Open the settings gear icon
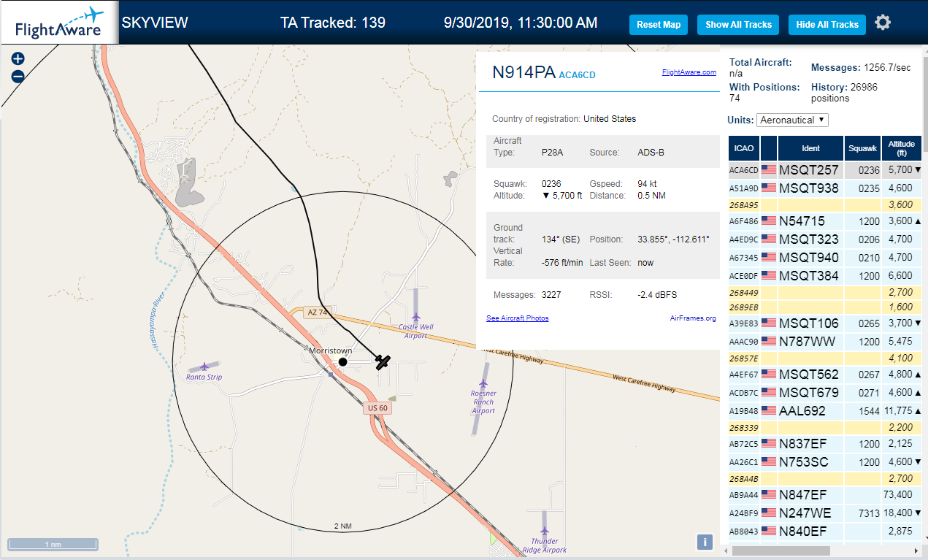The image size is (928, 560). point(883,23)
